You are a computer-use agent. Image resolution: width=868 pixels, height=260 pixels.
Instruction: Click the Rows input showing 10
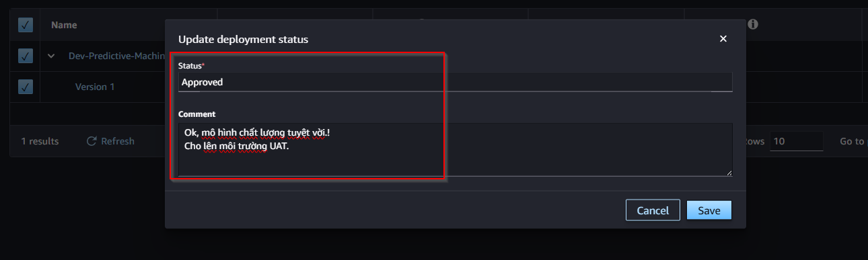pos(797,141)
